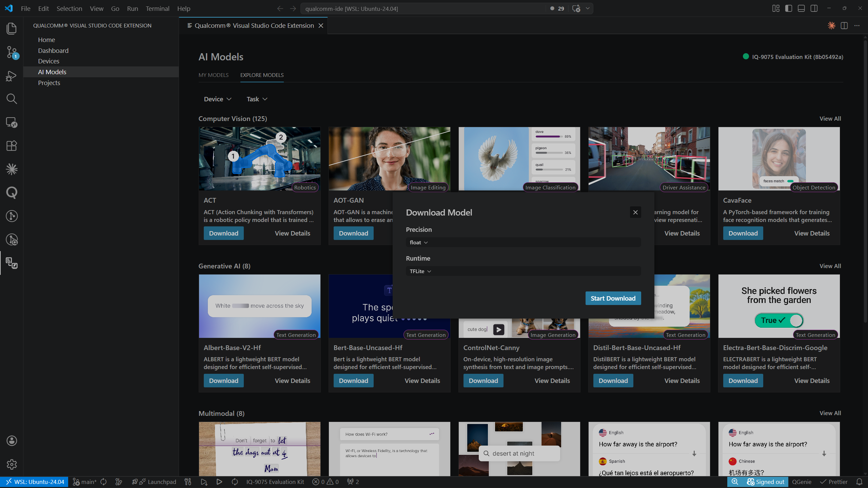Open ACT robotics model thumbnail
The width and height of the screenshot is (868, 488).
(x=259, y=159)
